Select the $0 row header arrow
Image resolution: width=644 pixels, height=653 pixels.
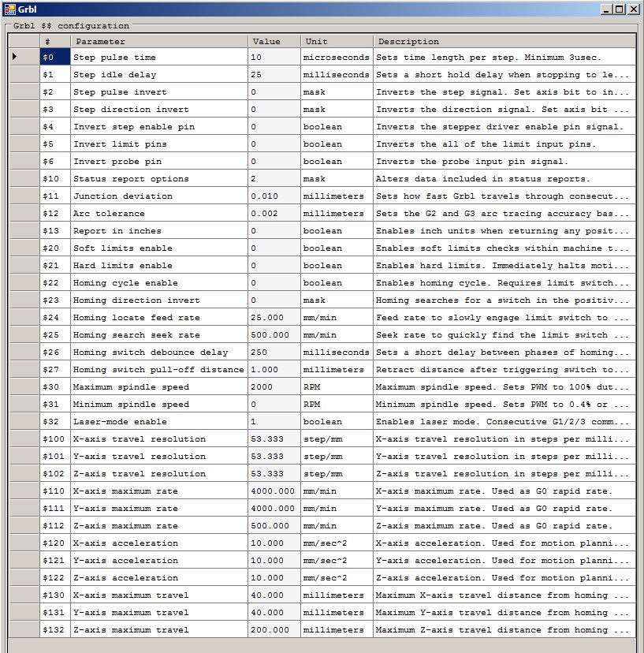tap(24, 57)
